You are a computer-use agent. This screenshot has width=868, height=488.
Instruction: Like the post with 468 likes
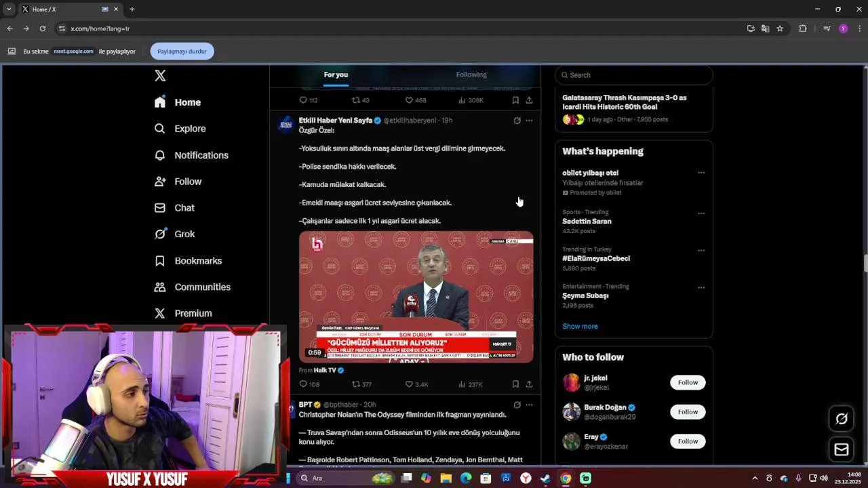coord(416,100)
